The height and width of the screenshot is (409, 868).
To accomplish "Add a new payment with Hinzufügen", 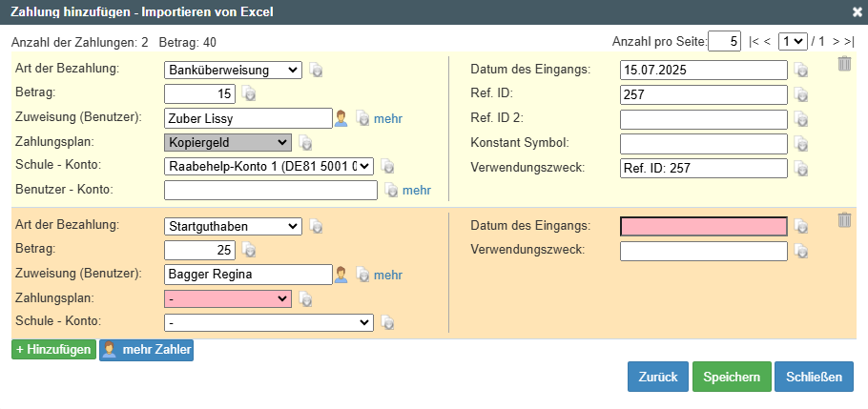I will click(53, 350).
